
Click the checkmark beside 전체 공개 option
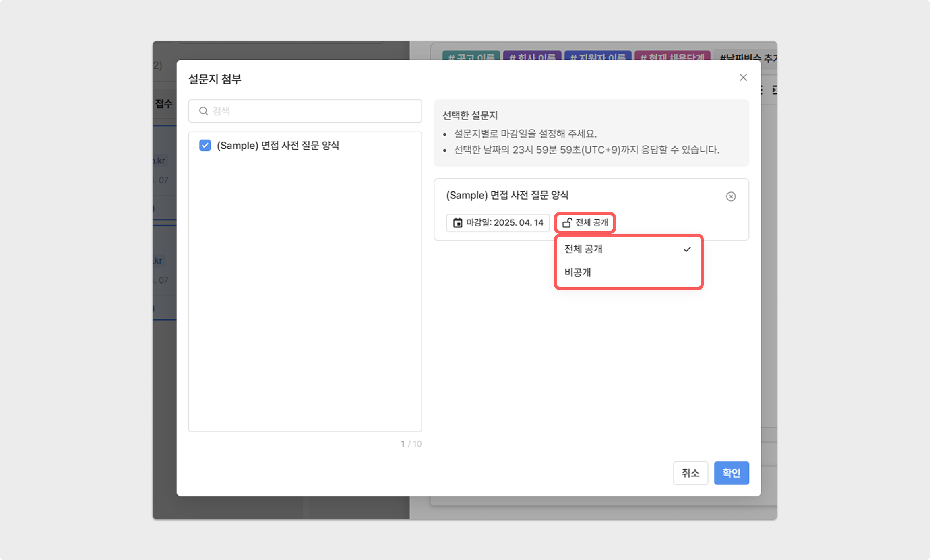[687, 249]
